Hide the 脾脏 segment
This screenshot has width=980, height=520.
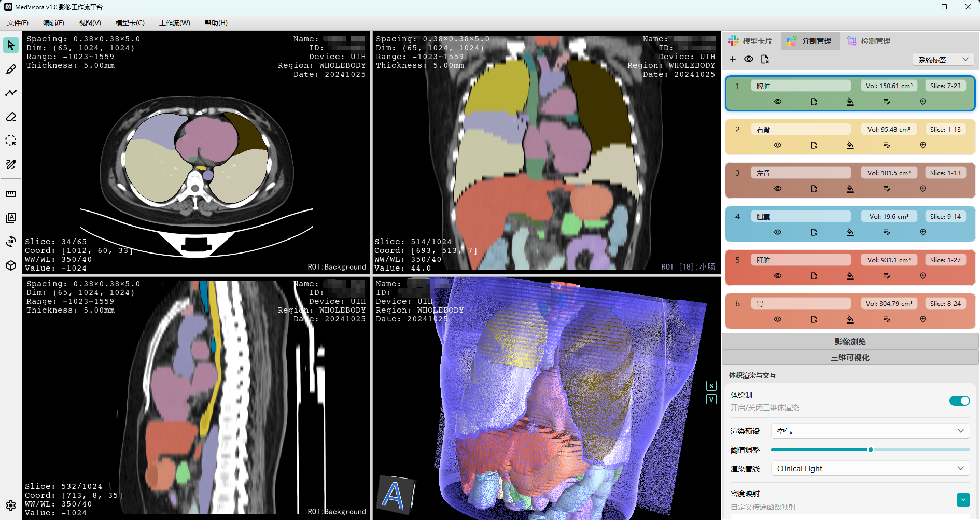pos(778,102)
